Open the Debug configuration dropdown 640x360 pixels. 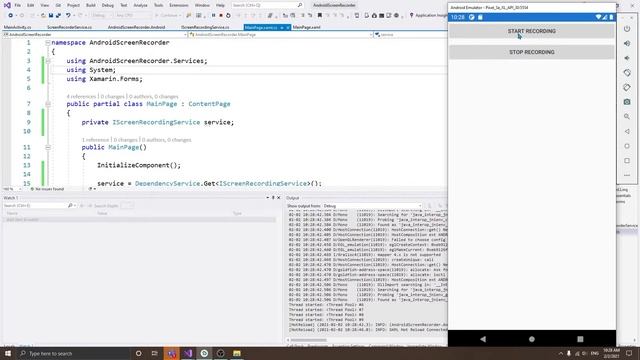click(x=102, y=16)
